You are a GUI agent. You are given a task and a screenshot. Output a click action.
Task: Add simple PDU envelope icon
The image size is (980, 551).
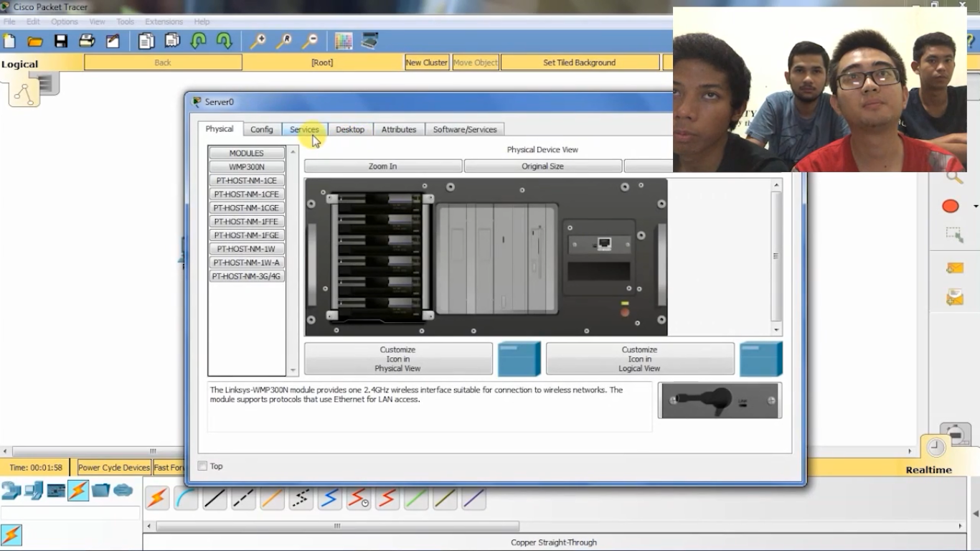tap(954, 268)
